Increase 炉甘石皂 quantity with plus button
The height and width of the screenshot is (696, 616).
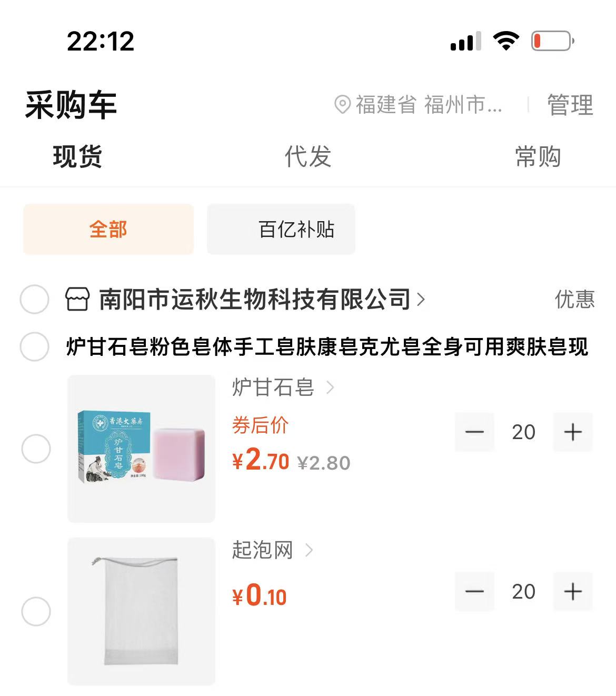(x=572, y=432)
